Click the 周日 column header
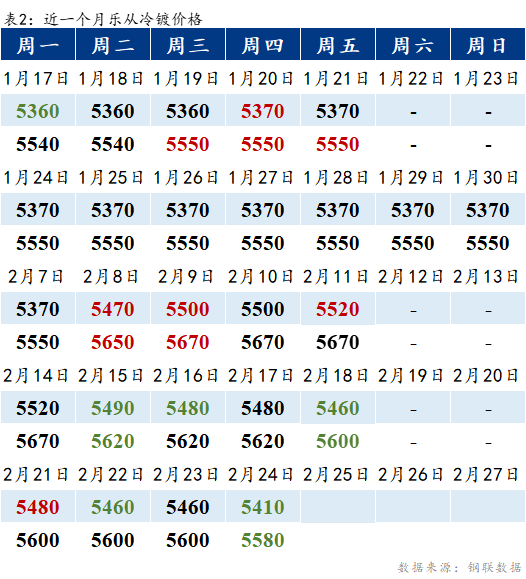The width and height of the screenshot is (526, 579). (488, 44)
